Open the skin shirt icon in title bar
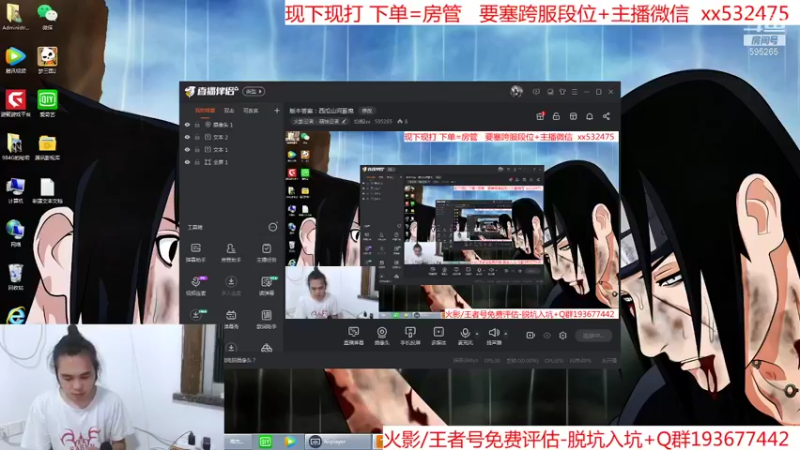 click(x=562, y=92)
